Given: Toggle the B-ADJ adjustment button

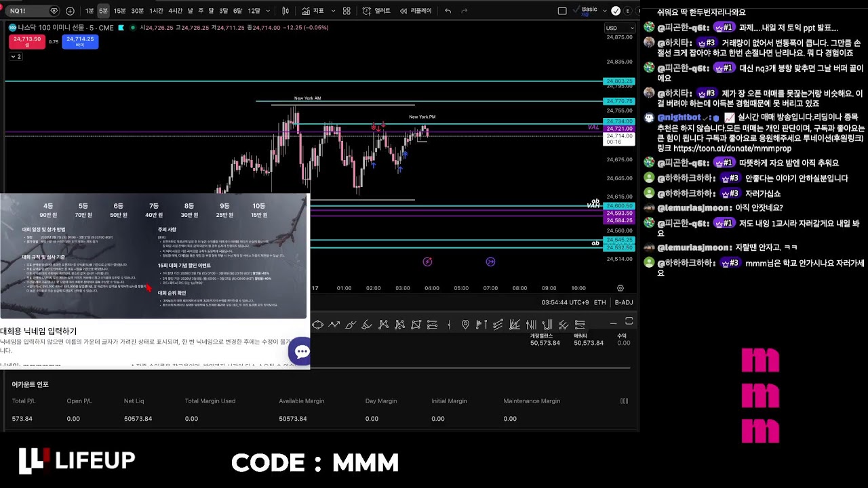Looking at the screenshot, I should point(624,302).
